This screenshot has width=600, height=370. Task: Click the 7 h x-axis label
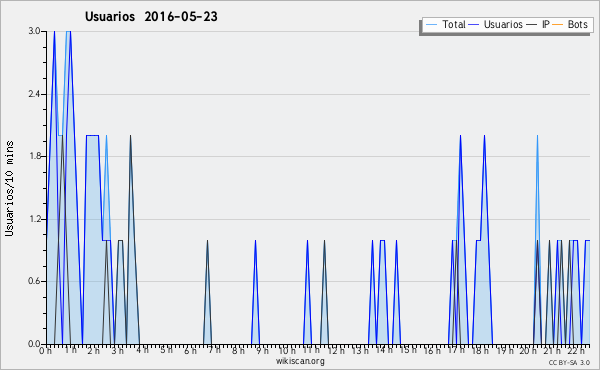(215, 350)
